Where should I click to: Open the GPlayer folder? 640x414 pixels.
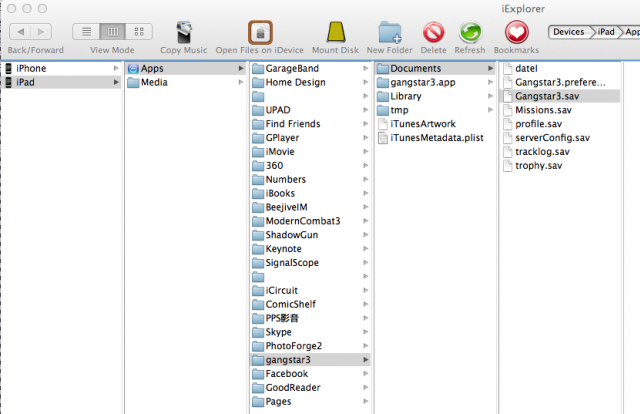(x=310, y=138)
